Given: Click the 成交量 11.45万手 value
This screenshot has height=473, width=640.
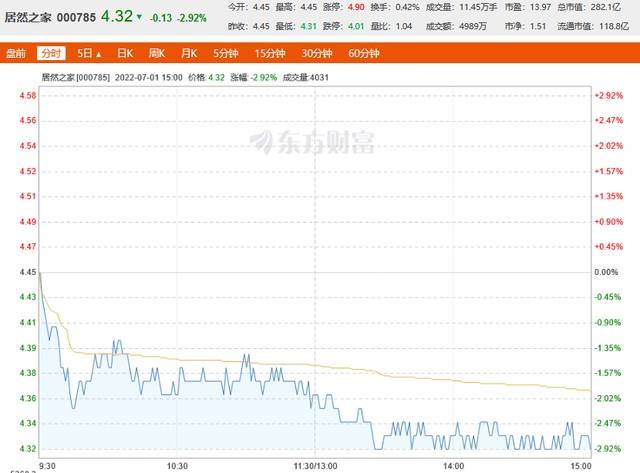Looking at the screenshot, I should (x=478, y=7).
